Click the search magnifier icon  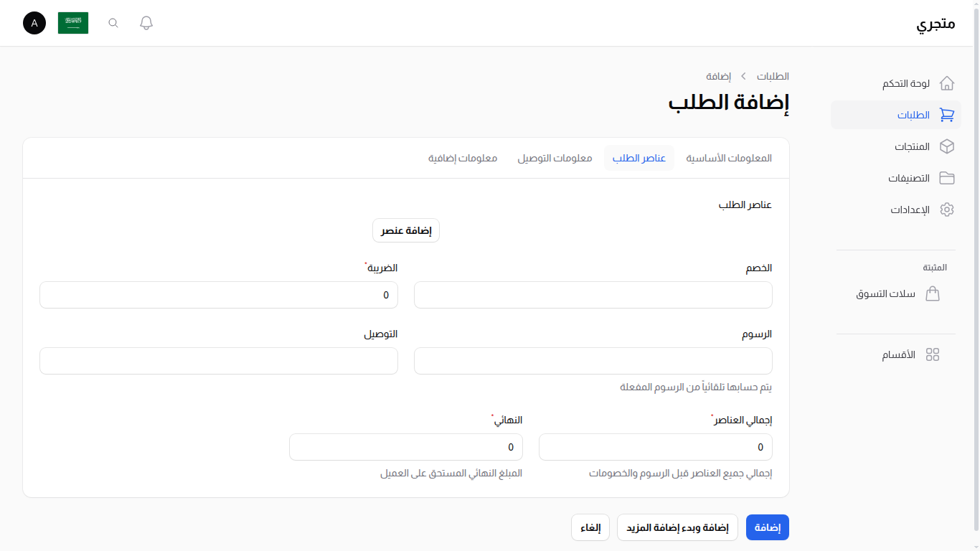coord(113,22)
